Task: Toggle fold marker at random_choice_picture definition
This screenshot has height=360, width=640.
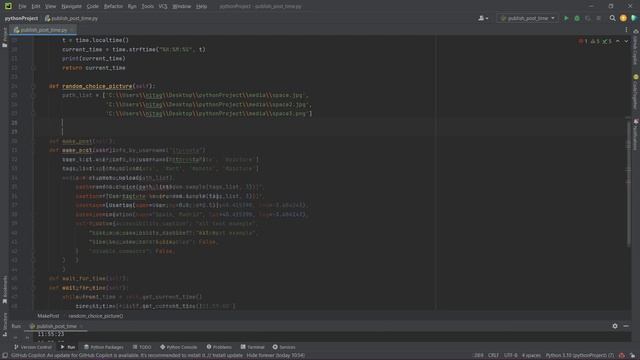Action: click(x=34, y=86)
